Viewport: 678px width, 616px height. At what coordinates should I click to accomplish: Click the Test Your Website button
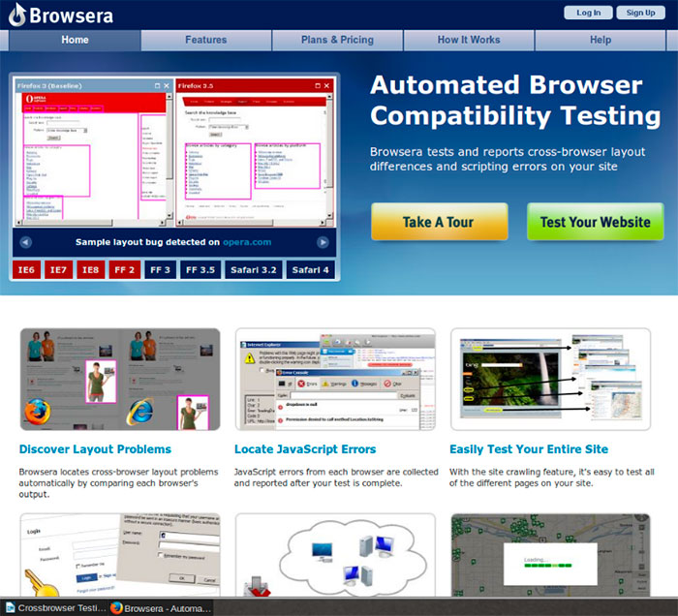tap(595, 222)
